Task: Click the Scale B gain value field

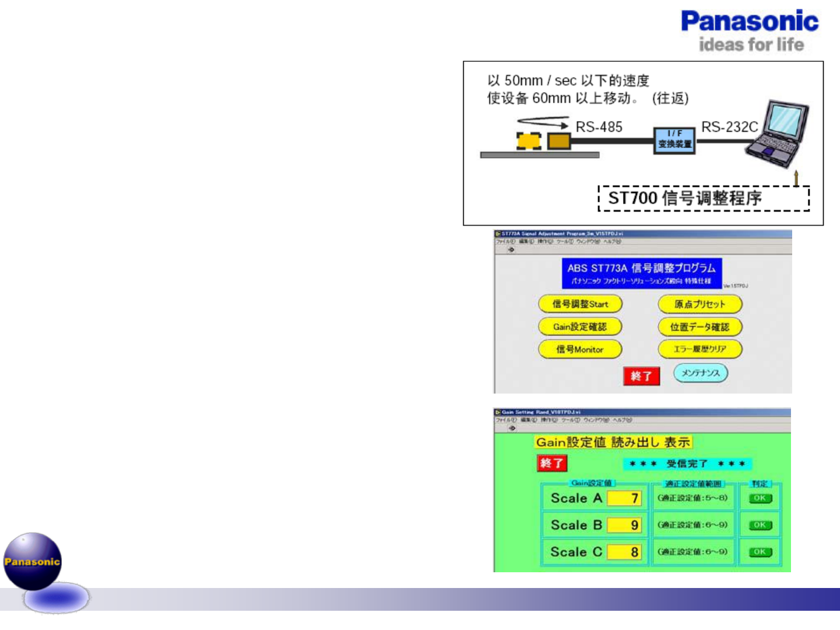Action: coord(624,525)
